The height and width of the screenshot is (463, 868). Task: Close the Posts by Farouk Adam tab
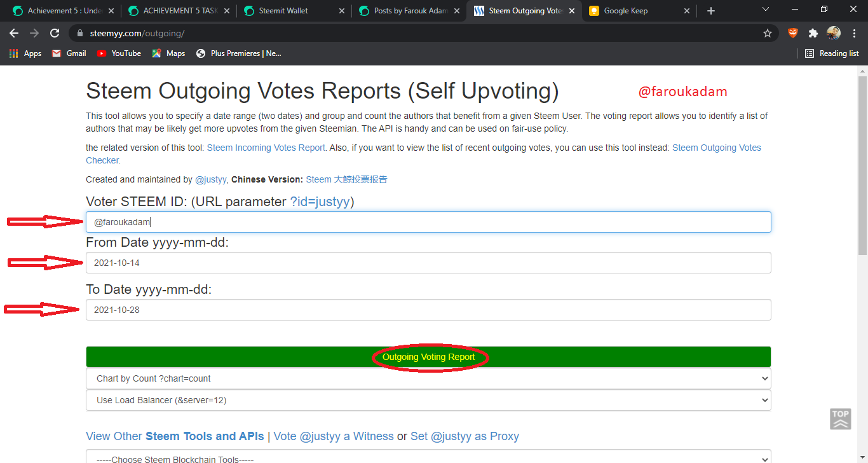457,11
